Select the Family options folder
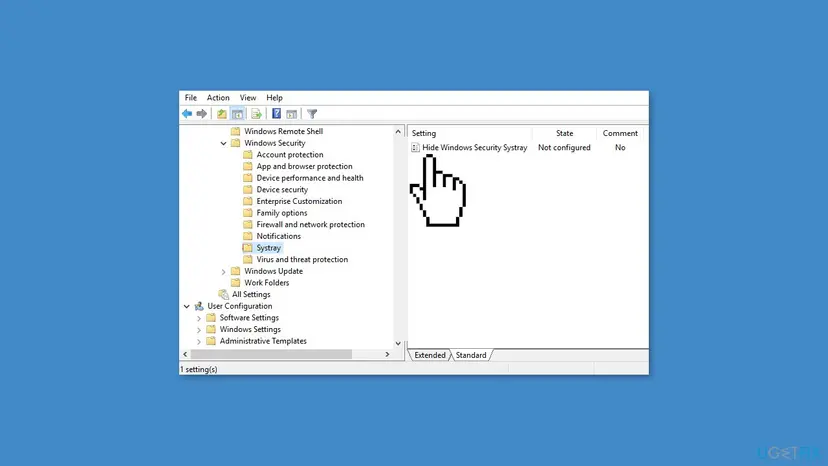The width and height of the screenshot is (828, 466). point(281,213)
